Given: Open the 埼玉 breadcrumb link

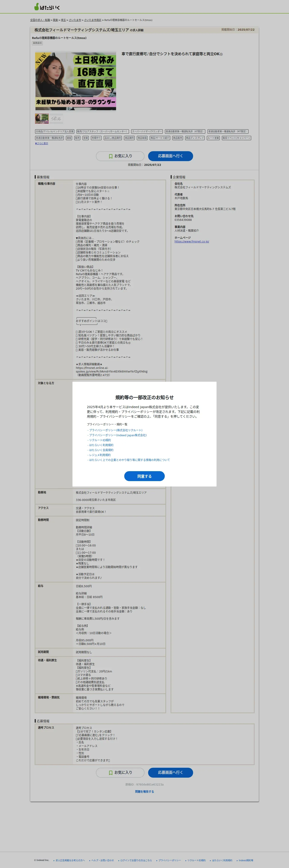Looking at the screenshot, I should (63, 20).
